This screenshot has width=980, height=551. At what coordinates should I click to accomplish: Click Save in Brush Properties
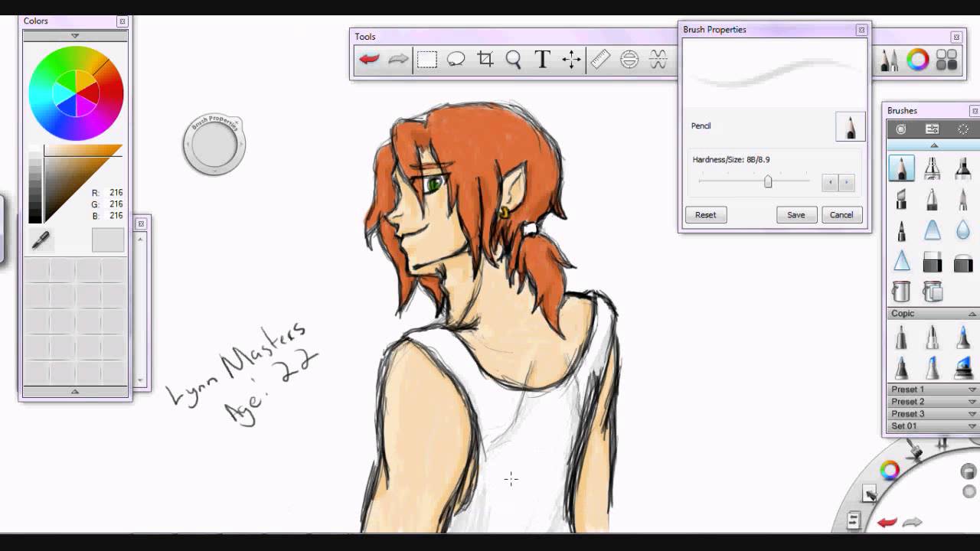click(x=796, y=215)
